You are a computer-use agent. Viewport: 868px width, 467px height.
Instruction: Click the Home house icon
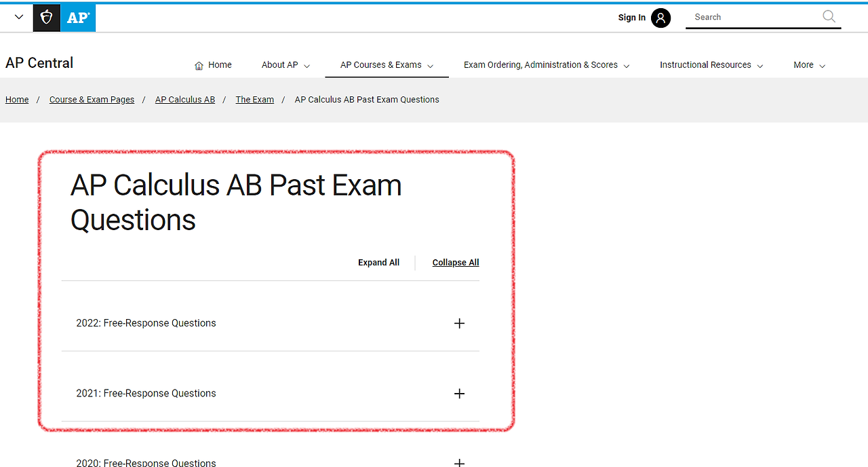(x=199, y=65)
